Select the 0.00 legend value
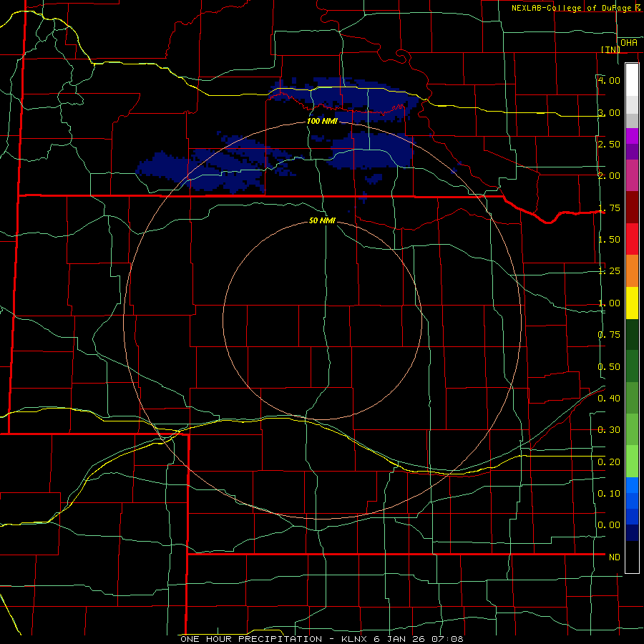The width and height of the screenshot is (644, 644). 609,525
